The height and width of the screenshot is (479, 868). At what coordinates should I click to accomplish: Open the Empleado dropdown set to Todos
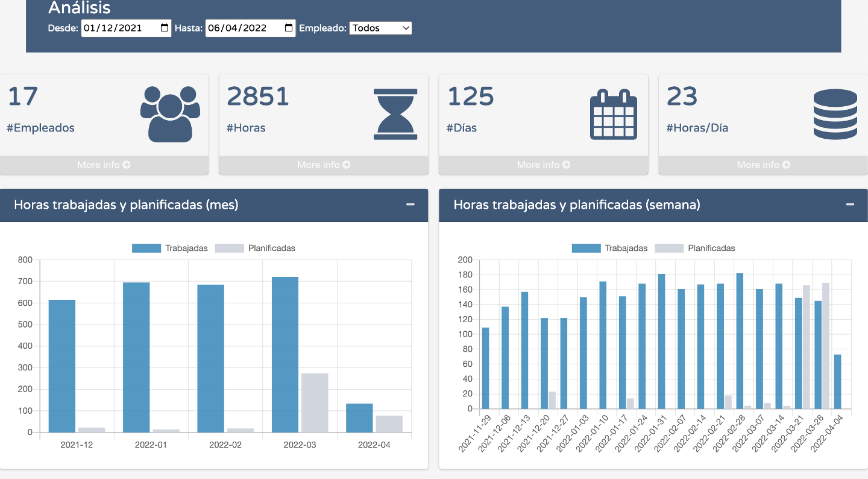coord(380,28)
